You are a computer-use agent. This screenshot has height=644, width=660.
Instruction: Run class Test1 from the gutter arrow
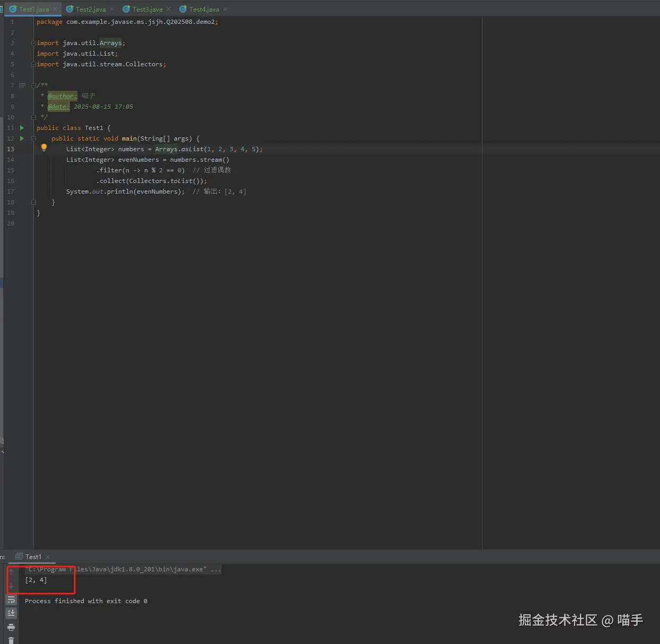coord(22,128)
